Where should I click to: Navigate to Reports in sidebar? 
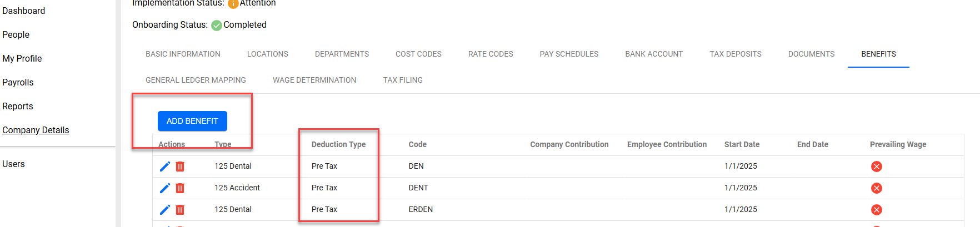(x=18, y=106)
